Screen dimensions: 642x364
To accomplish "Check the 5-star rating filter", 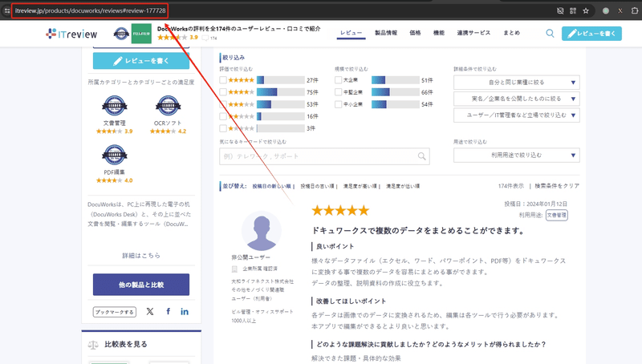I will click(223, 80).
